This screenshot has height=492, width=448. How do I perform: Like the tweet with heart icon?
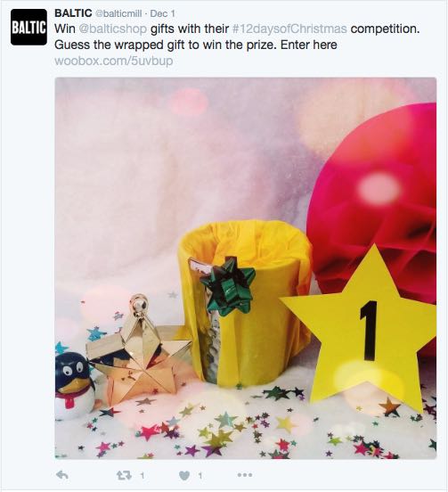pos(184,476)
